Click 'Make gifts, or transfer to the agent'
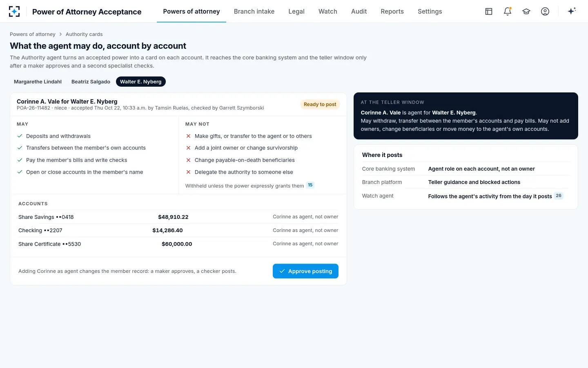 click(x=253, y=136)
